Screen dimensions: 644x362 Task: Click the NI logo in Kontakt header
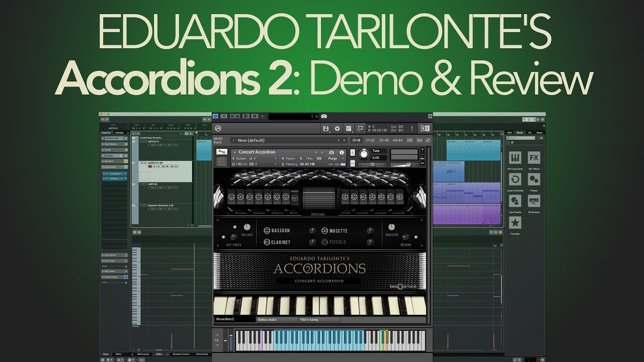(425, 129)
